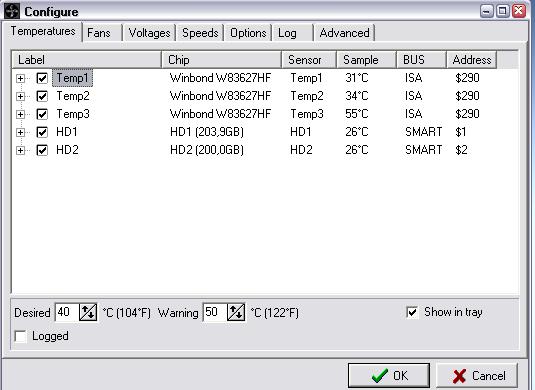Expand the Temp2 tree node
This screenshot has width=535, height=390.
20,97
